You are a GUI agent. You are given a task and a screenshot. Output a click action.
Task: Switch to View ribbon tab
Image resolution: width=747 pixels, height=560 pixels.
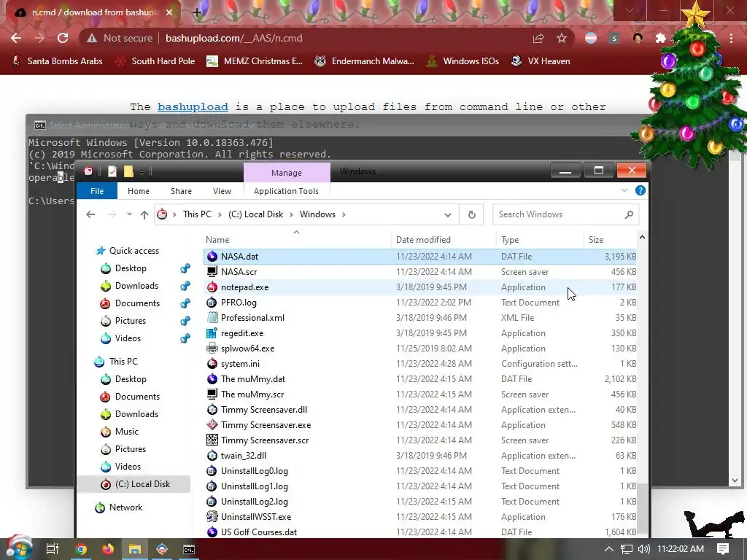[x=222, y=191]
